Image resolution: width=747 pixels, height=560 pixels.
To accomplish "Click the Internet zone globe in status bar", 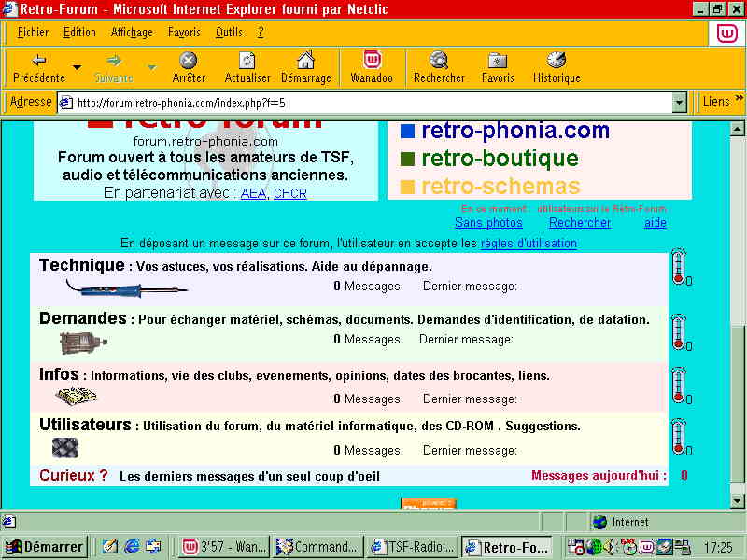I will (599, 523).
